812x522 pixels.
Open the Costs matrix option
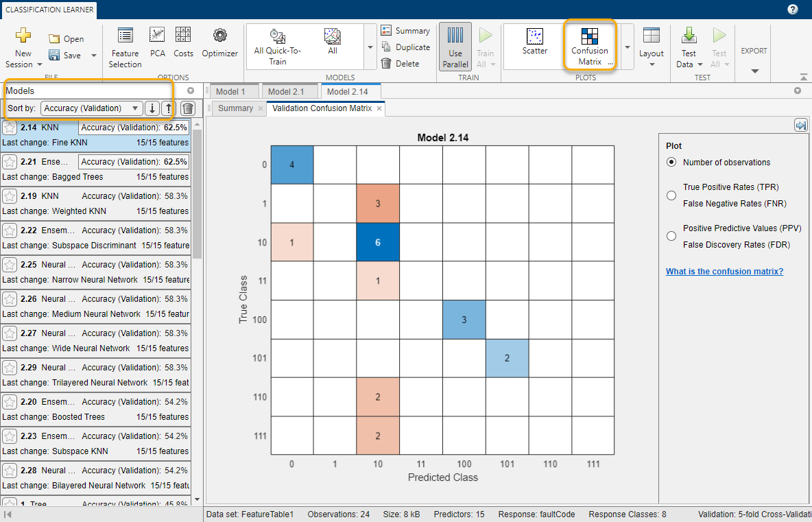(x=183, y=43)
